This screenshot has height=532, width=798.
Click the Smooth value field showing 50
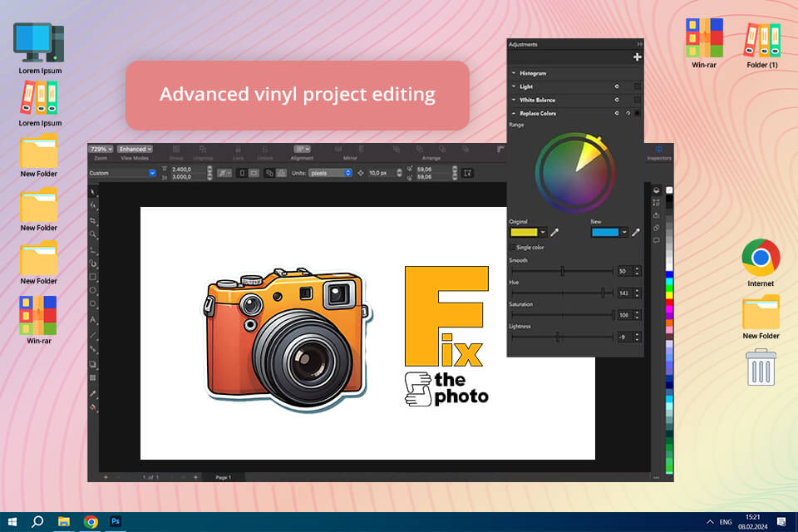[625, 271]
